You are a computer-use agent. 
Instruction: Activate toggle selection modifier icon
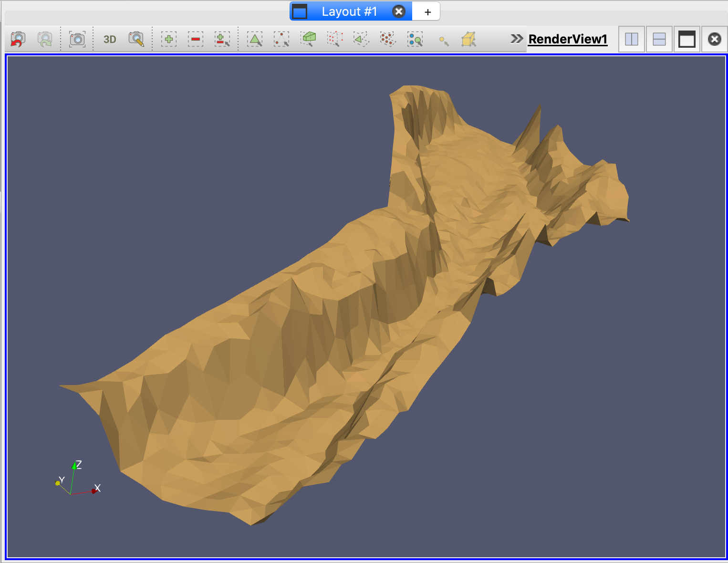click(222, 39)
